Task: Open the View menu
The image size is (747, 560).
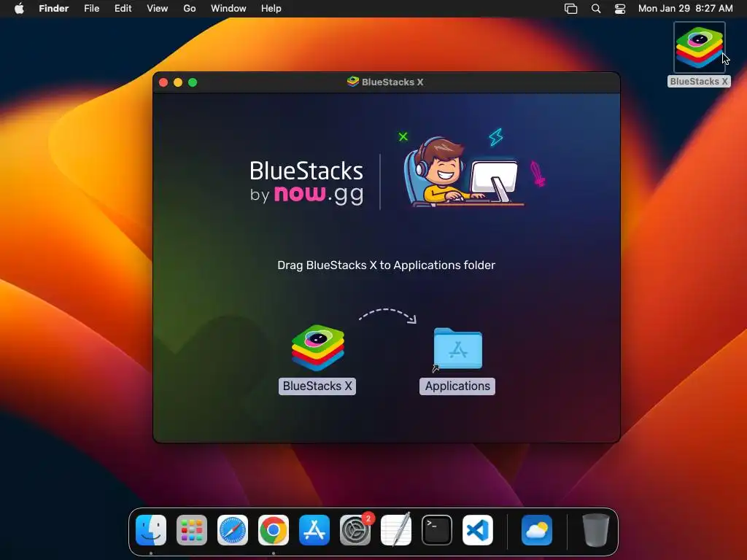Action: 158,9
